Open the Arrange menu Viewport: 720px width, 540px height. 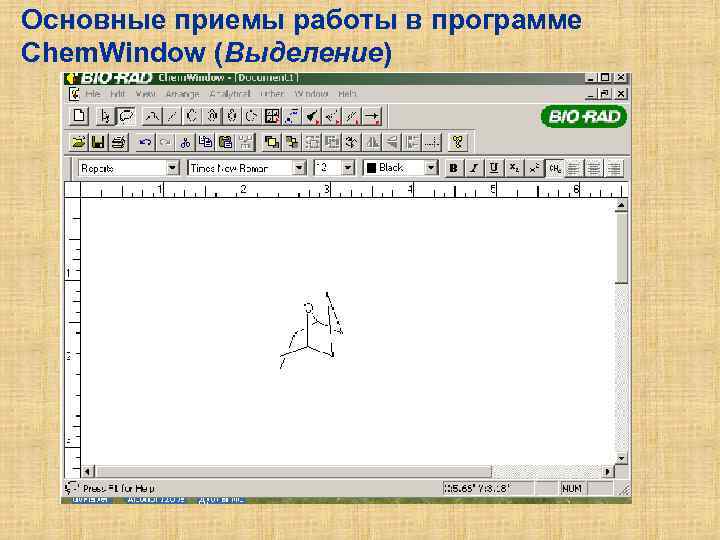point(182,94)
